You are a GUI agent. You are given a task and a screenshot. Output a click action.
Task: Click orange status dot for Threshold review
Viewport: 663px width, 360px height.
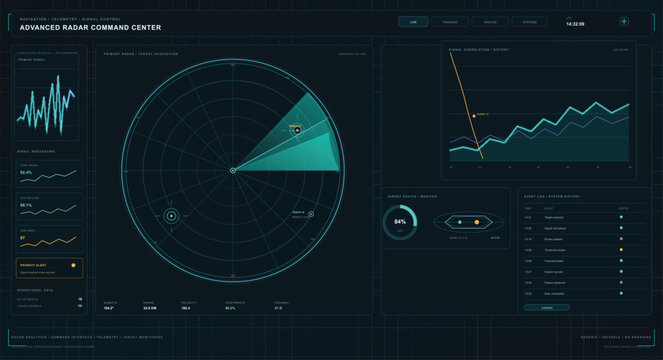click(621, 250)
